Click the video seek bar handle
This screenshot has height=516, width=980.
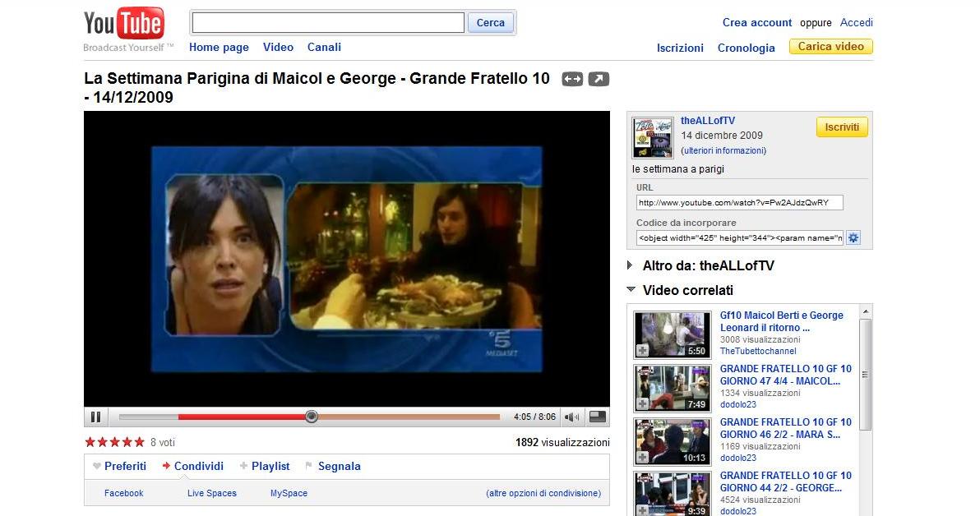coord(312,417)
